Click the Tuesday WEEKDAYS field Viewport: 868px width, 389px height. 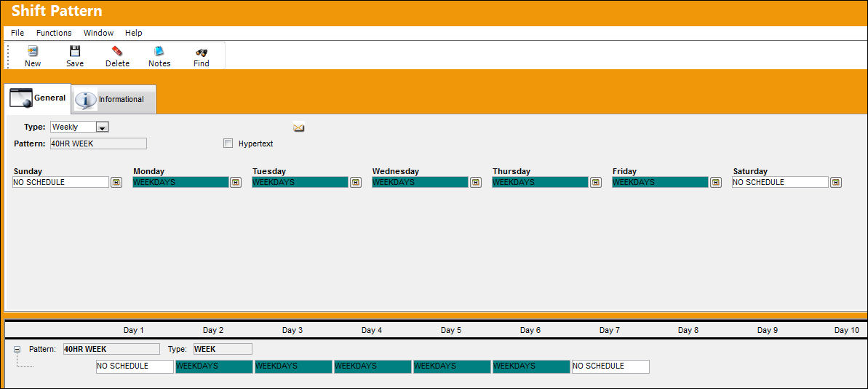(x=300, y=182)
